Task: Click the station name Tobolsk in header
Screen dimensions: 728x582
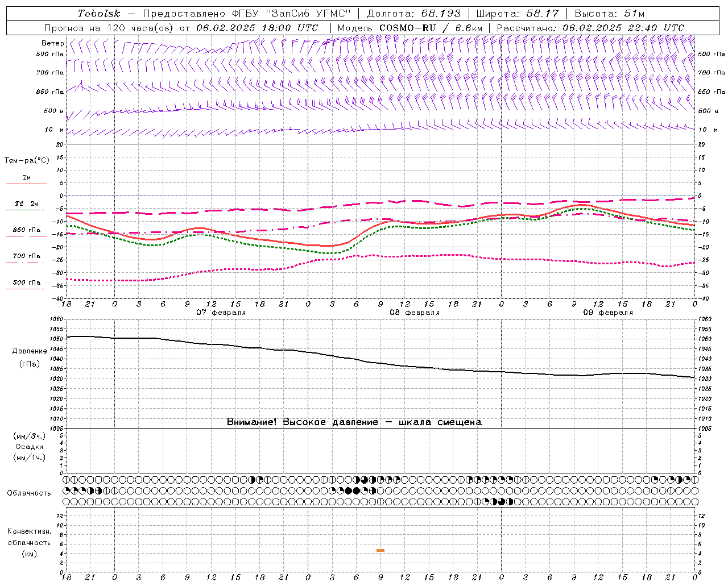Action: click(x=100, y=14)
